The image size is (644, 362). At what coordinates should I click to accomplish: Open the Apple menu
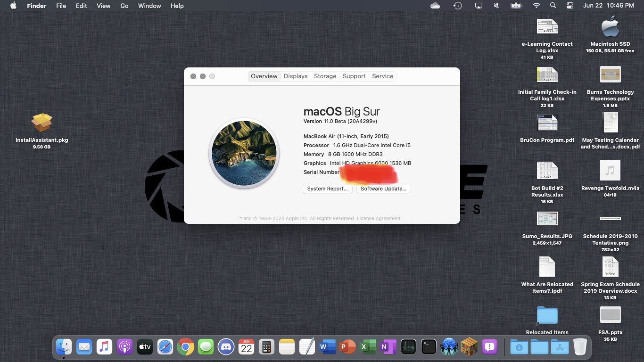(x=13, y=6)
